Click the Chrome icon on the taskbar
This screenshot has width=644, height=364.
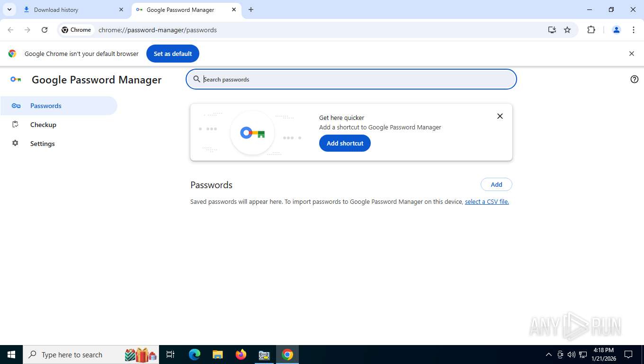287,355
